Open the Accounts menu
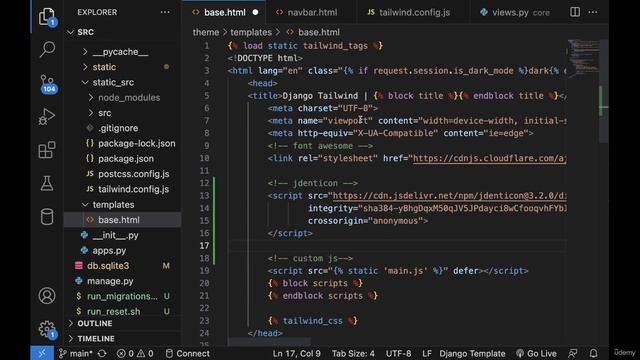 (47, 296)
